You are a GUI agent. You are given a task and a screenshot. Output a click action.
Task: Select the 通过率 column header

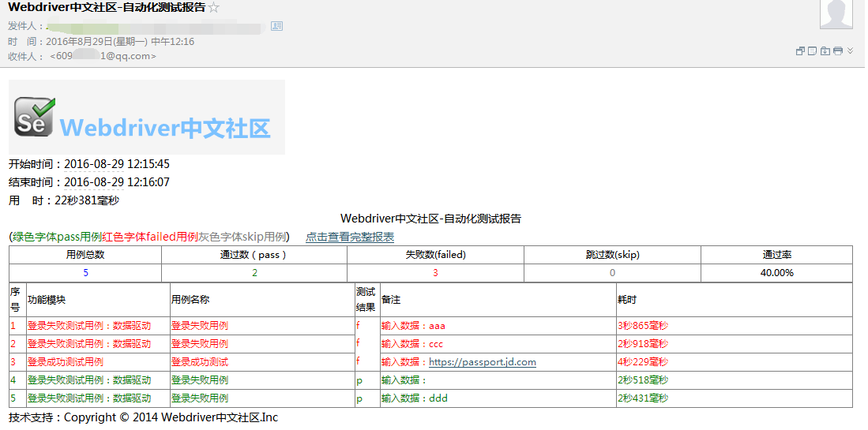[776, 255]
